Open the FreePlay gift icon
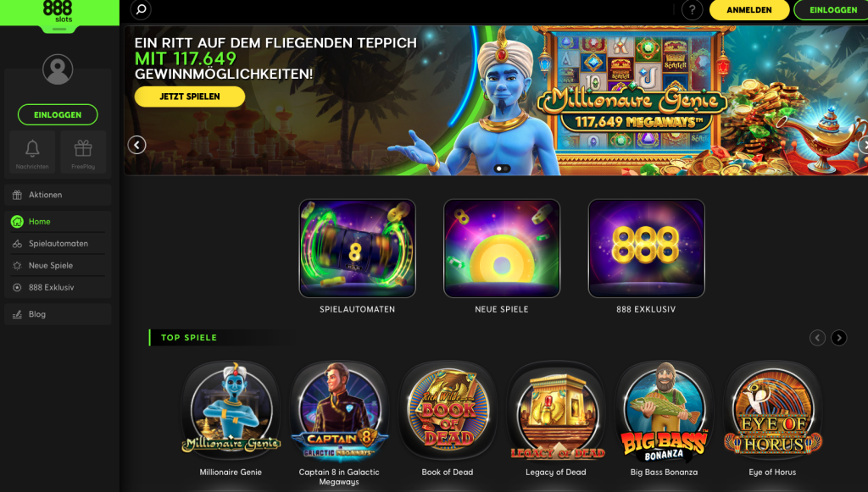 click(x=83, y=152)
